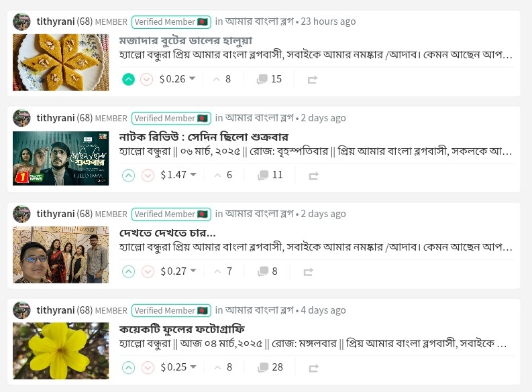Share the post with 28 comments via resteem

[314, 368]
